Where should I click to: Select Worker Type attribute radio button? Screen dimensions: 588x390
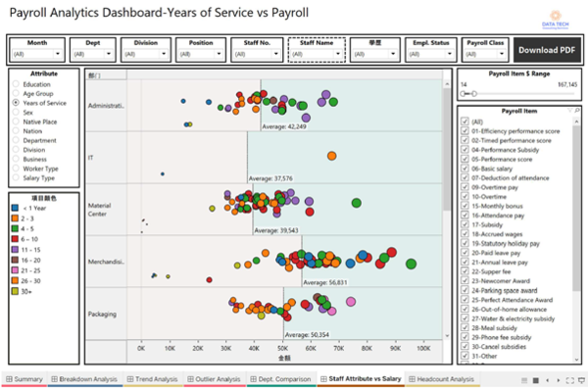[16, 169]
